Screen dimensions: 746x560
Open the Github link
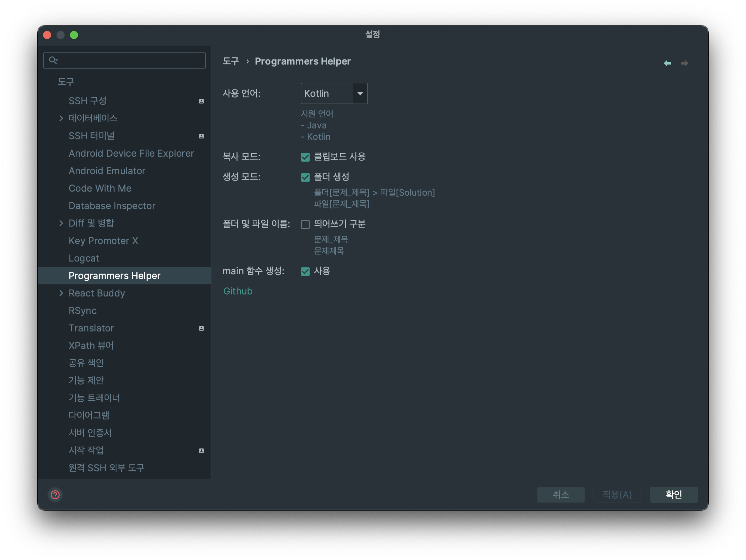pos(238,291)
